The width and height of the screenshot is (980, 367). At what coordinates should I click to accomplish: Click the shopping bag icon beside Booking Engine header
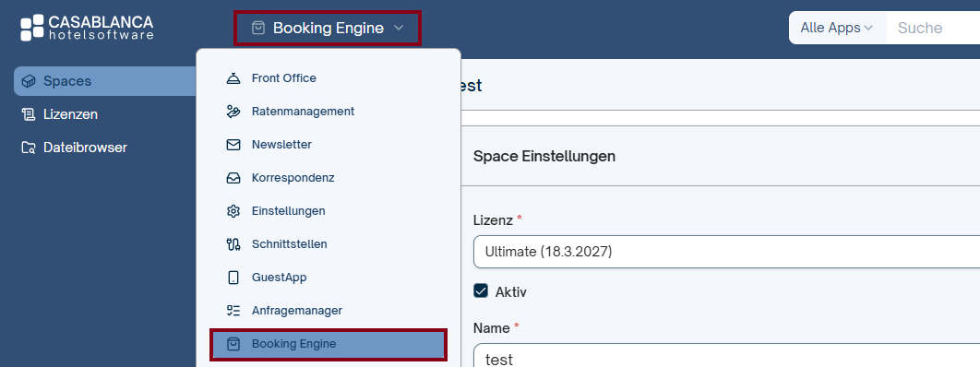[x=257, y=28]
